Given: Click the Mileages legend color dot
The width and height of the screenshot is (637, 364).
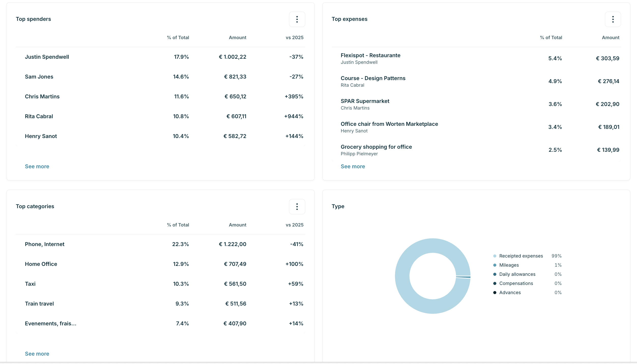Looking at the screenshot, I should [495, 265].
